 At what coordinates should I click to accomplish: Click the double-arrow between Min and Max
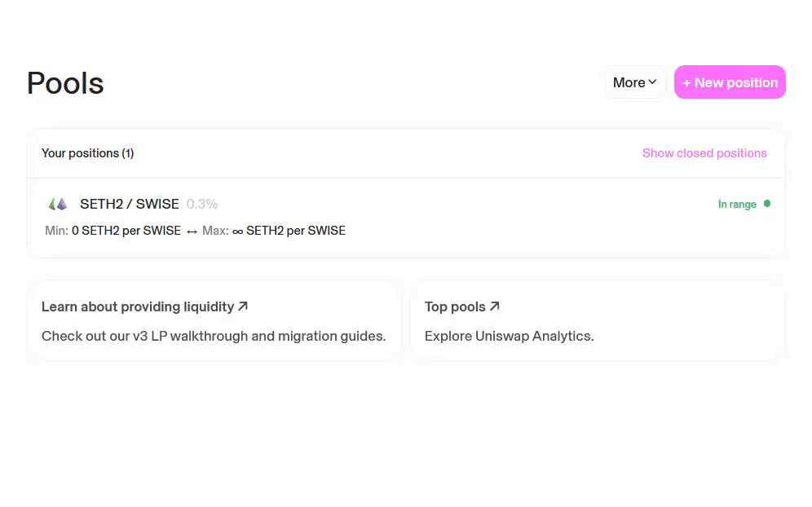pyautogui.click(x=192, y=231)
